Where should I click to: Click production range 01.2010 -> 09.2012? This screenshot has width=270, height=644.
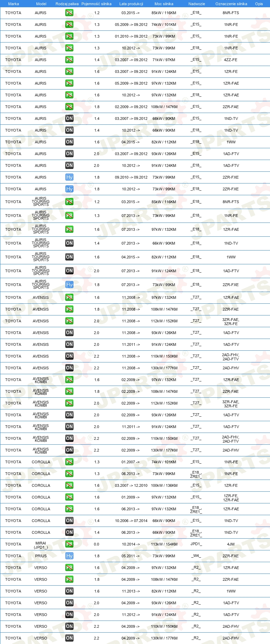[131, 36]
